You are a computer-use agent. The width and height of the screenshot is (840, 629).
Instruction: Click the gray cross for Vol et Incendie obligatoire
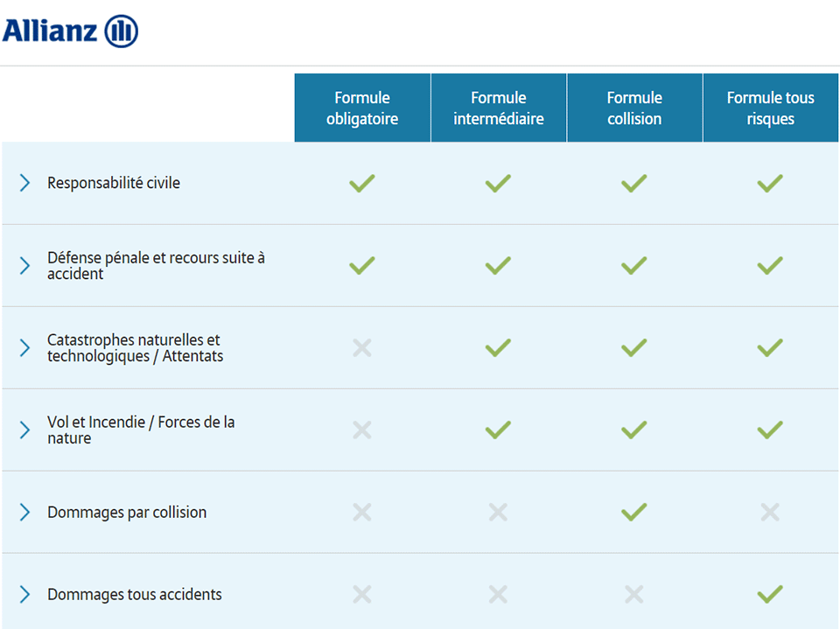361,430
